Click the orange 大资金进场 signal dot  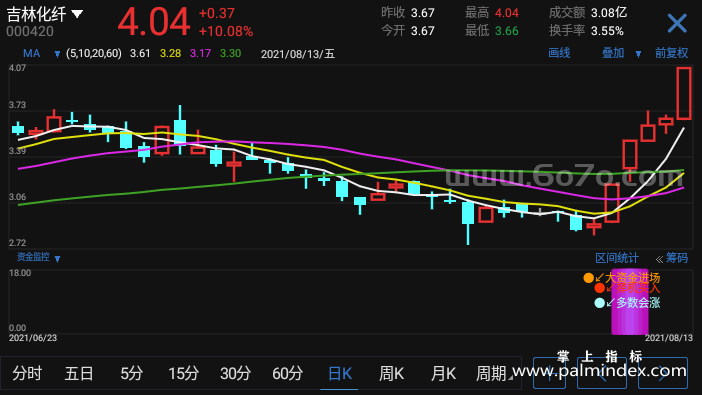pos(589,278)
